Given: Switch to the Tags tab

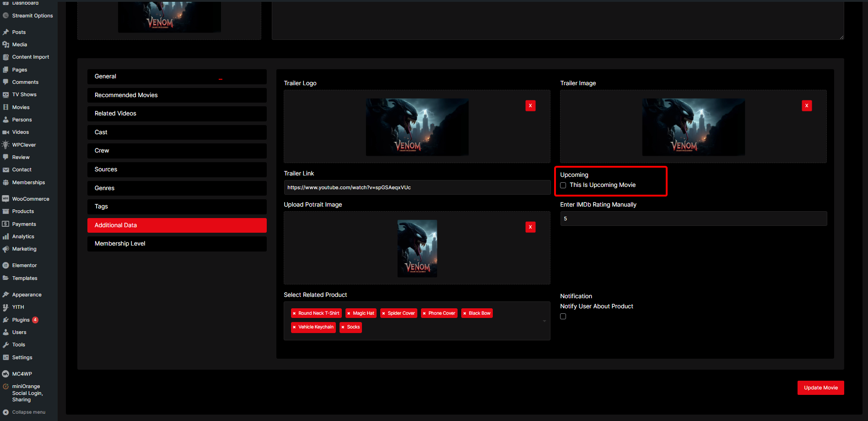Looking at the screenshot, I should tap(177, 207).
